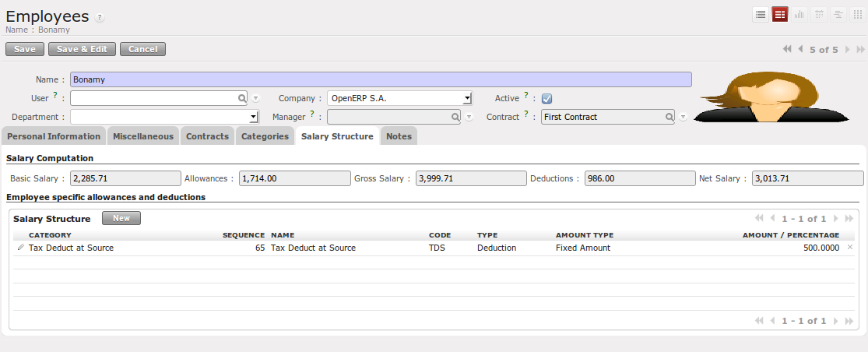This screenshot has width=868, height=352.
Task: Show help for User field label
Action: point(54,95)
